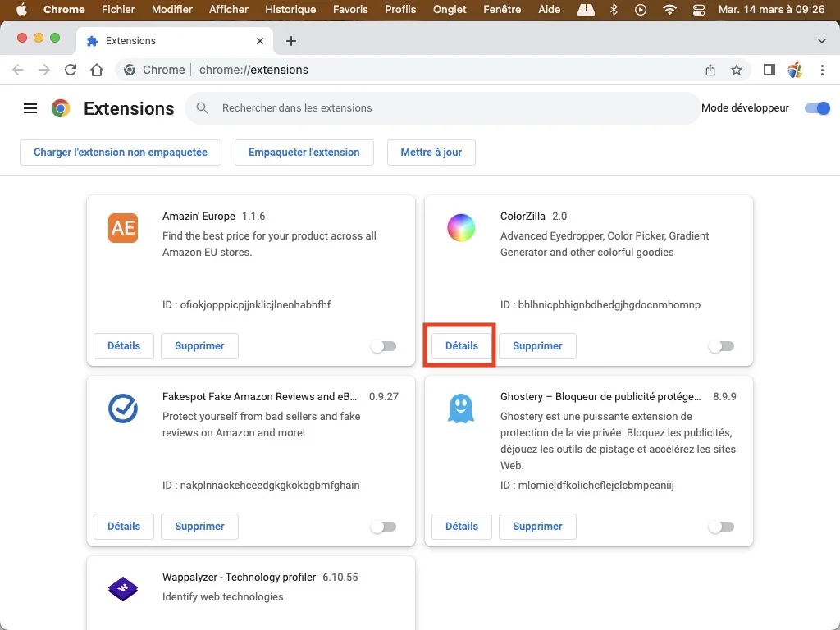Close the Extensions tab
Screen dimensions: 840x630
click(x=260, y=41)
